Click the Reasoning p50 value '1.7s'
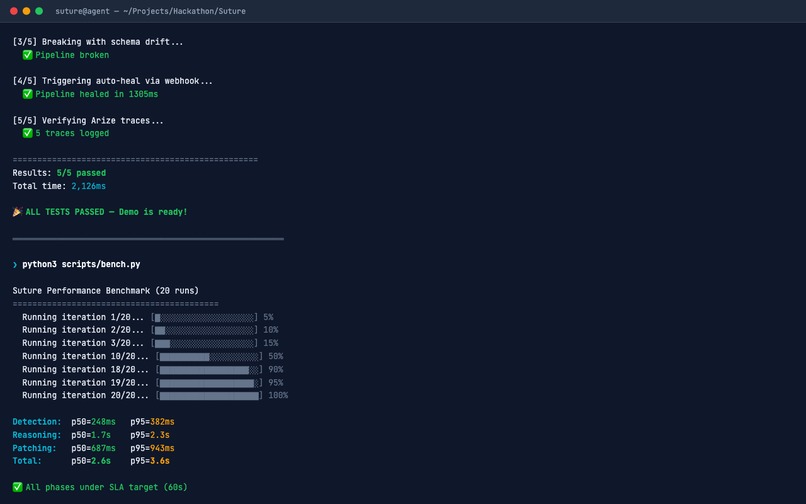This screenshot has width=806, height=504. point(101,435)
